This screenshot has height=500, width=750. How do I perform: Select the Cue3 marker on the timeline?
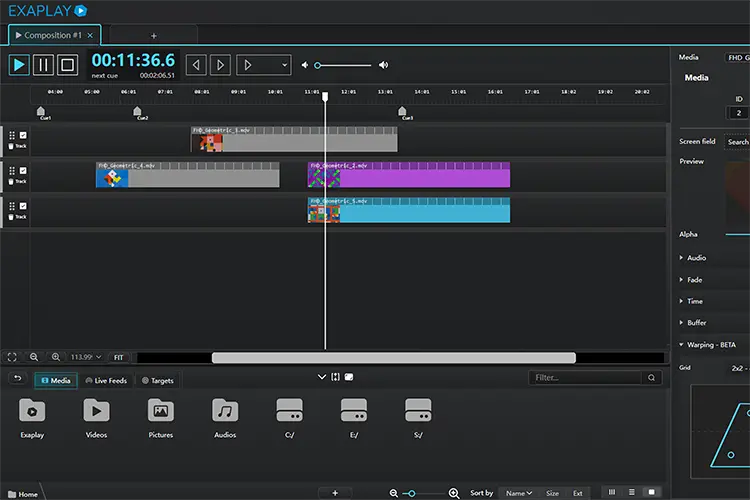402,112
